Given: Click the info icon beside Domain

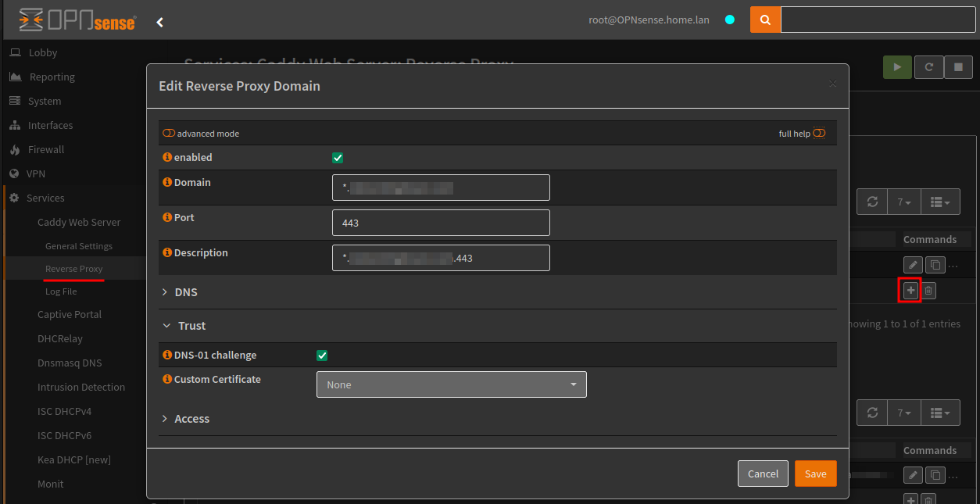Looking at the screenshot, I should [x=166, y=182].
